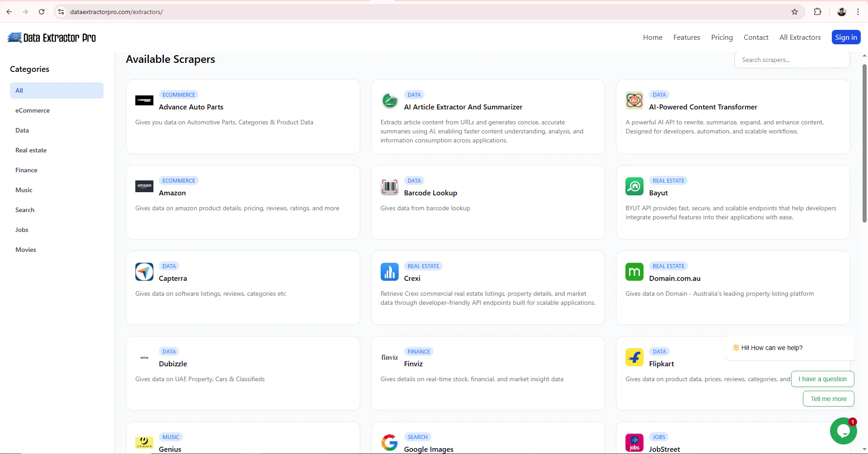Filter by Data category
868x454 pixels.
(57, 130)
